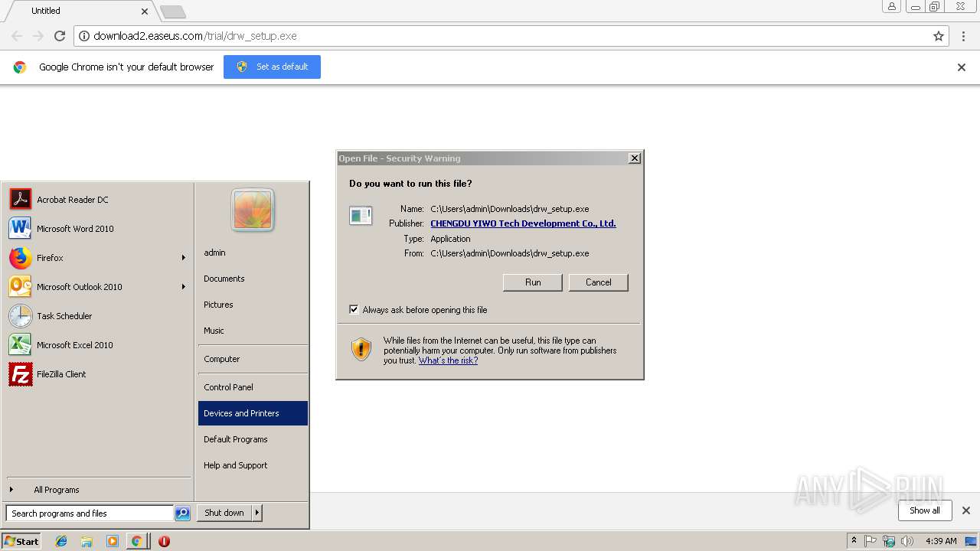
Task: Click the red Opera-like taskbar icon
Action: click(164, 541)
